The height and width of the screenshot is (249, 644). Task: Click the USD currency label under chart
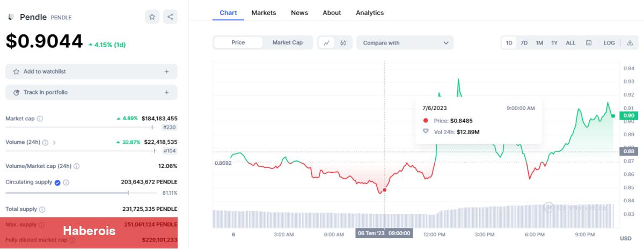pyautogui.click(x=626, y=238)
